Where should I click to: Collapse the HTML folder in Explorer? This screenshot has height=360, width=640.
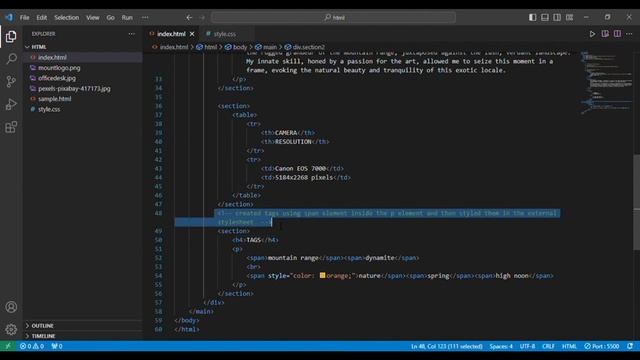click(x=39, y=47)
